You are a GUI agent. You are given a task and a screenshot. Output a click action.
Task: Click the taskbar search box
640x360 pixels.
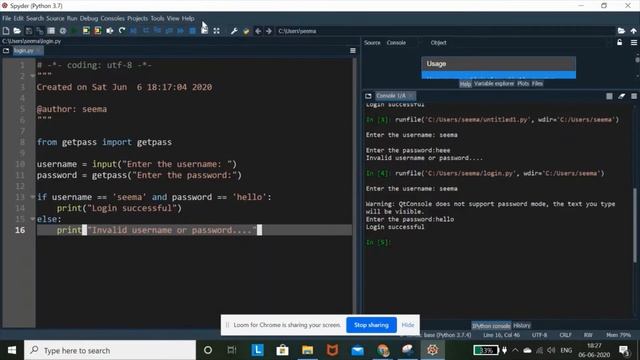click(x=110, y=350)
